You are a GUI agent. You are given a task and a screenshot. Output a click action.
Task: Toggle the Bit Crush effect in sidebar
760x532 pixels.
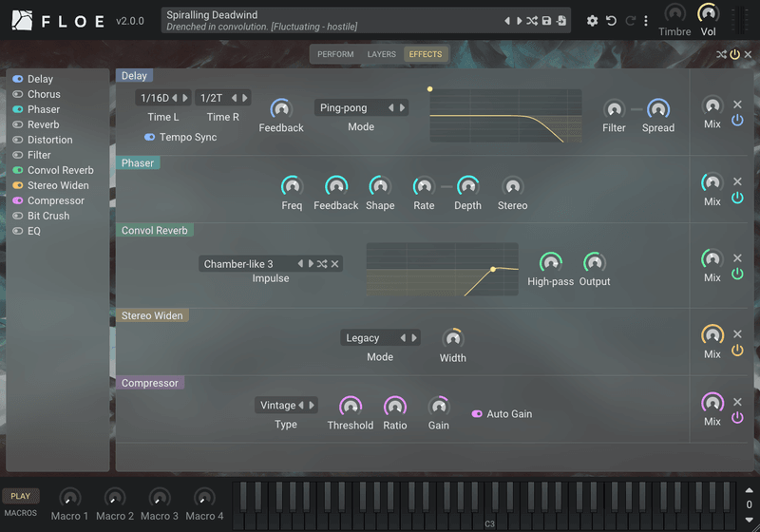tap(18, 216)
